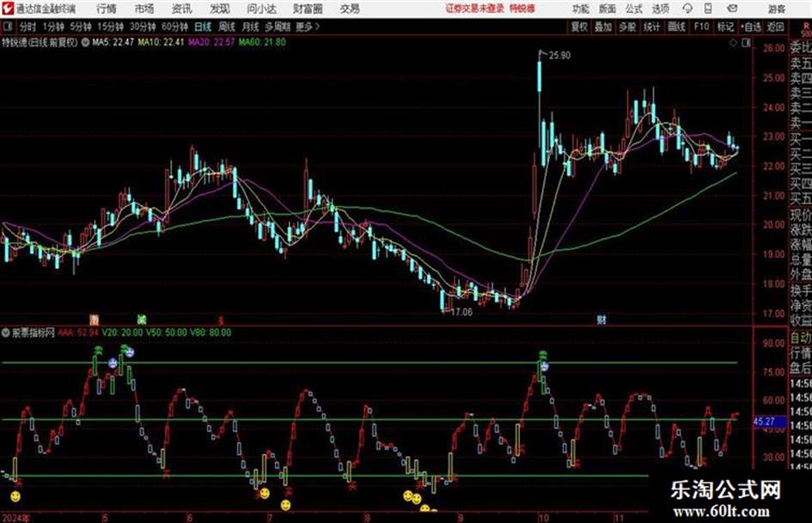
Task: Open the 财富圈 menu
Action: coord(308,9)
